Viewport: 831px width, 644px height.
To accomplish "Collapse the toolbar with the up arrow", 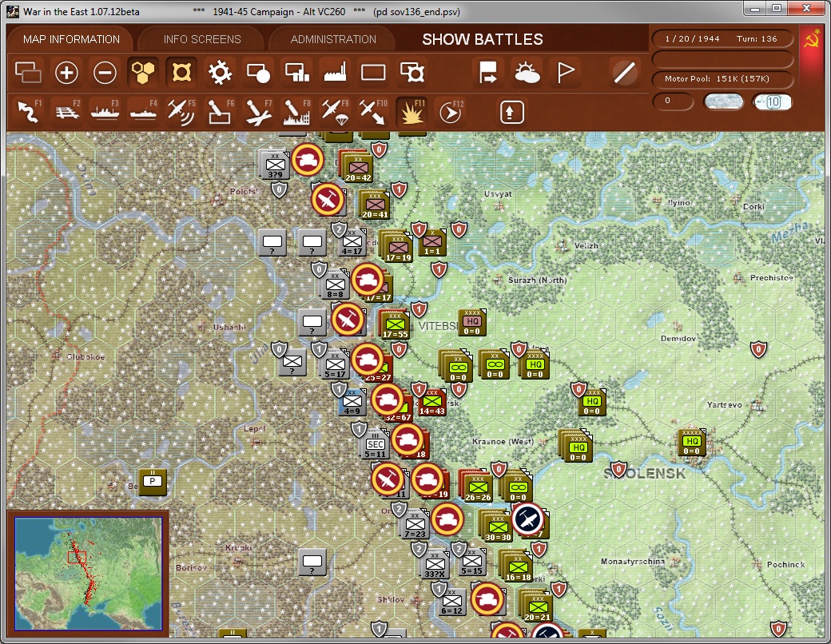I will click(x=510, y=112).
